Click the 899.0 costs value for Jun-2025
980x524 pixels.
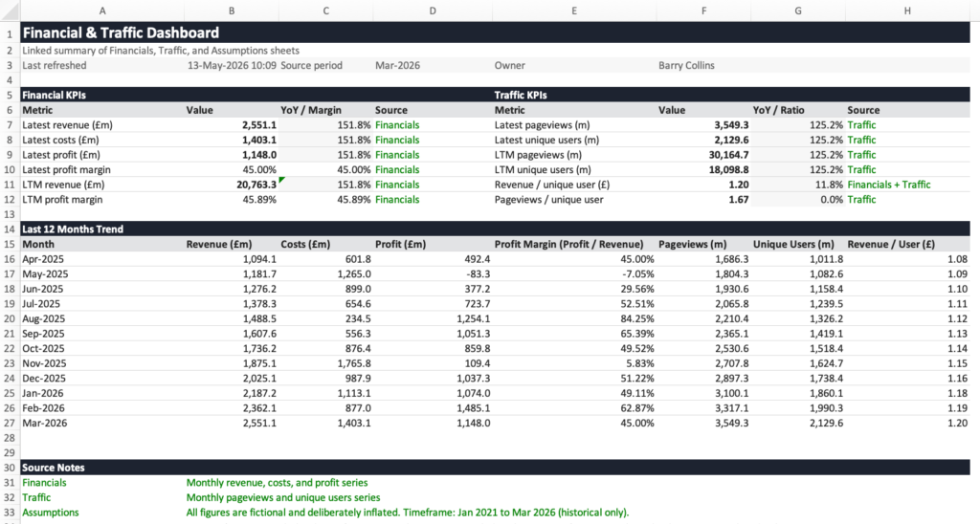(358, 289)
